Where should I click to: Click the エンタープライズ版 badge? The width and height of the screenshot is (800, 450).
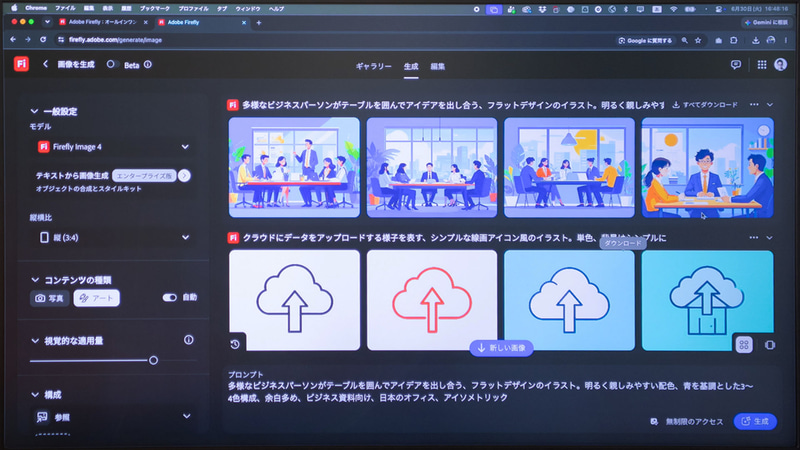coord(144,176)
